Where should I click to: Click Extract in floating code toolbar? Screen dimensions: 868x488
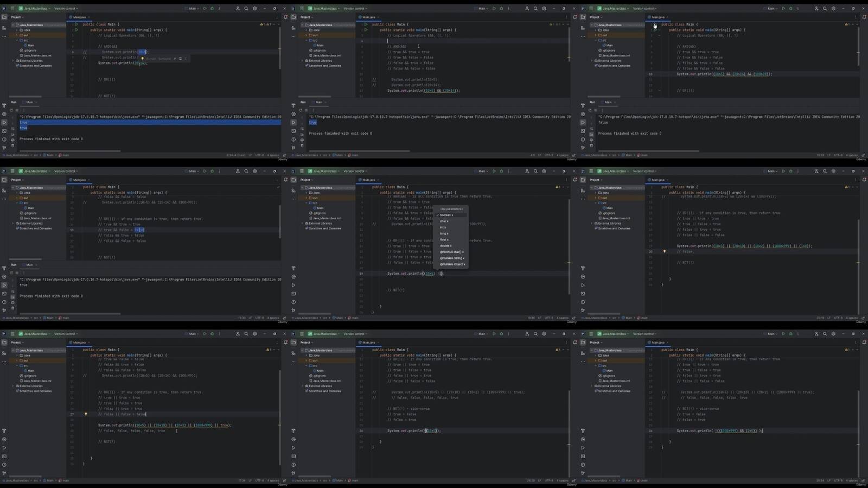pyautogui.click(x=151, y=59)
